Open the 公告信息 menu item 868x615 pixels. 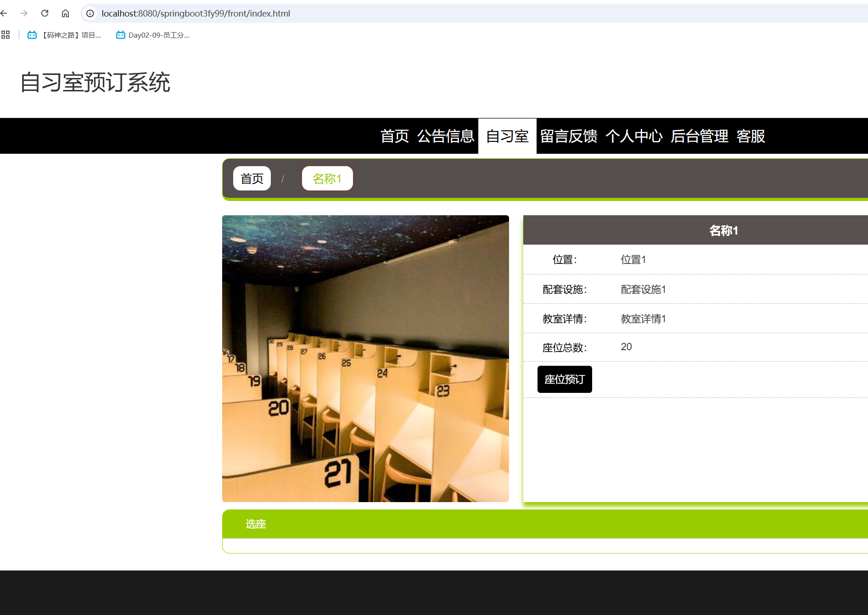[x=445, y=136]
